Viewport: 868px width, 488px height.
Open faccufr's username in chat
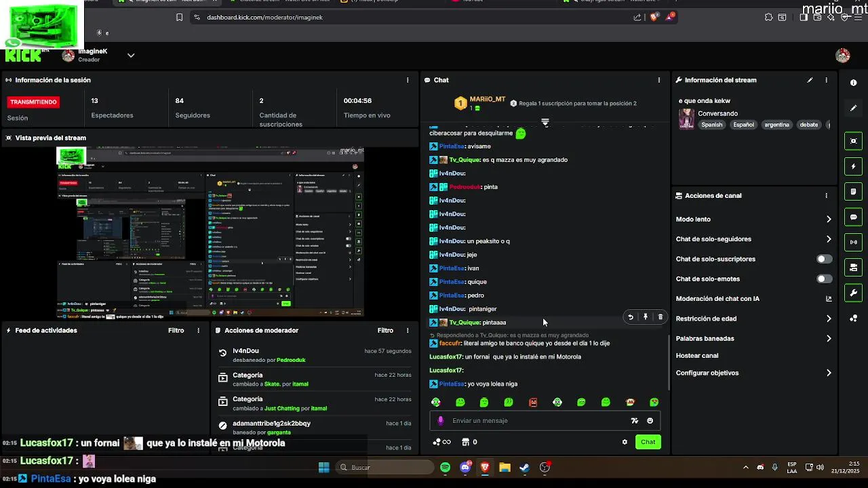click(450, 344)
